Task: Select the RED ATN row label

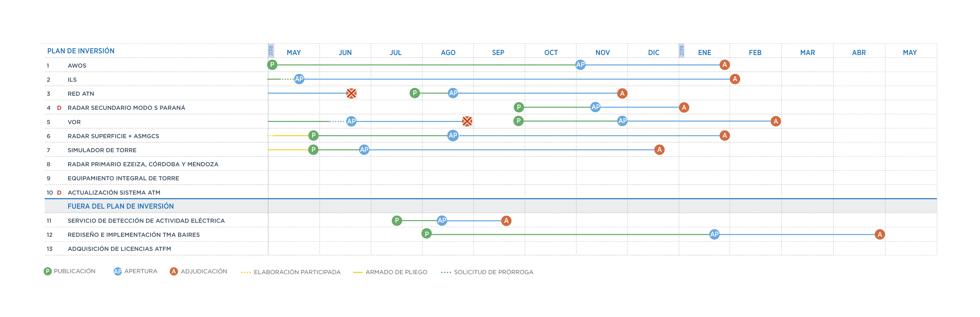Action: pos(81,94)
